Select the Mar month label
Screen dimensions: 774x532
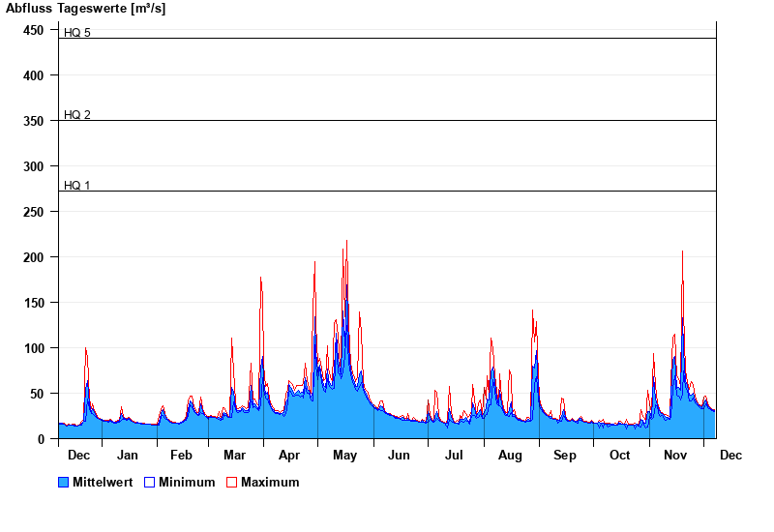[x=234, y=456]
